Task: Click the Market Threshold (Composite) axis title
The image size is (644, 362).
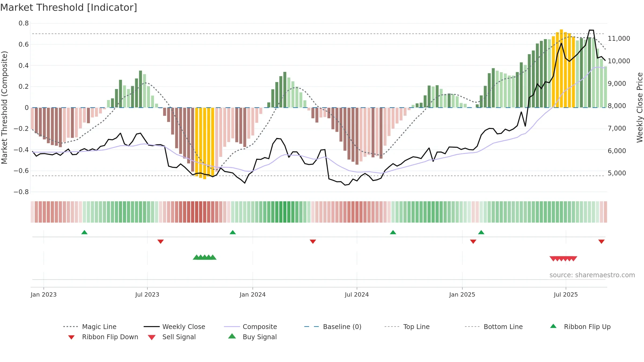Action: [x=4, y=107]
